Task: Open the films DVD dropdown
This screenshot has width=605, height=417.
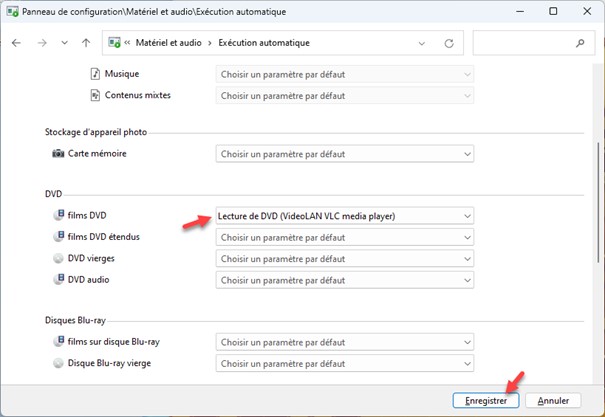Action: click(344, 216)
